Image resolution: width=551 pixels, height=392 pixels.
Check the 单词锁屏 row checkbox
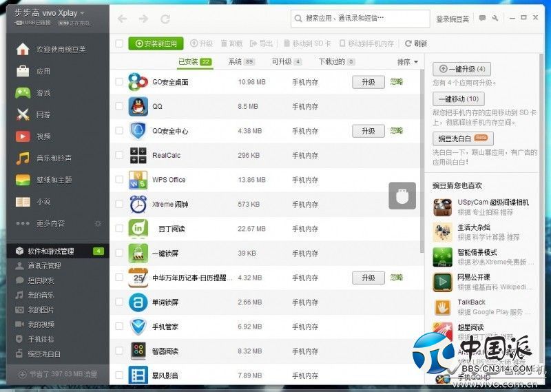pyautogui.click(x=119, y=302)
